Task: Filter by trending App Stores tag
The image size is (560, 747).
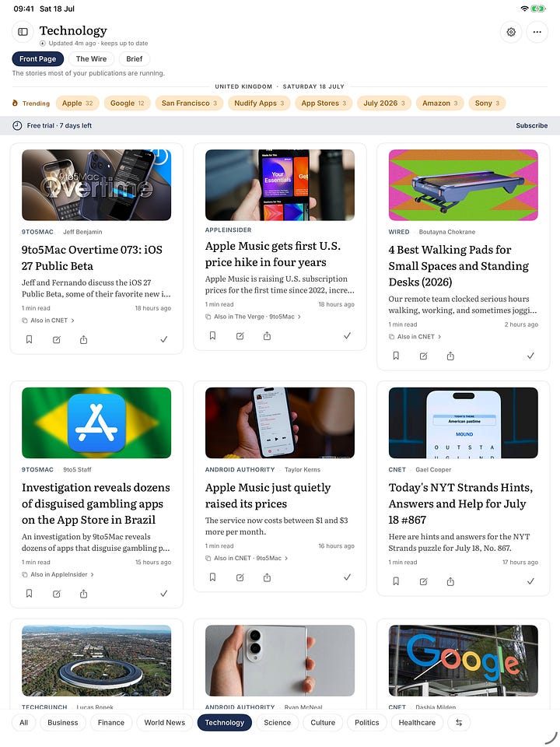Action: [324, 103]
